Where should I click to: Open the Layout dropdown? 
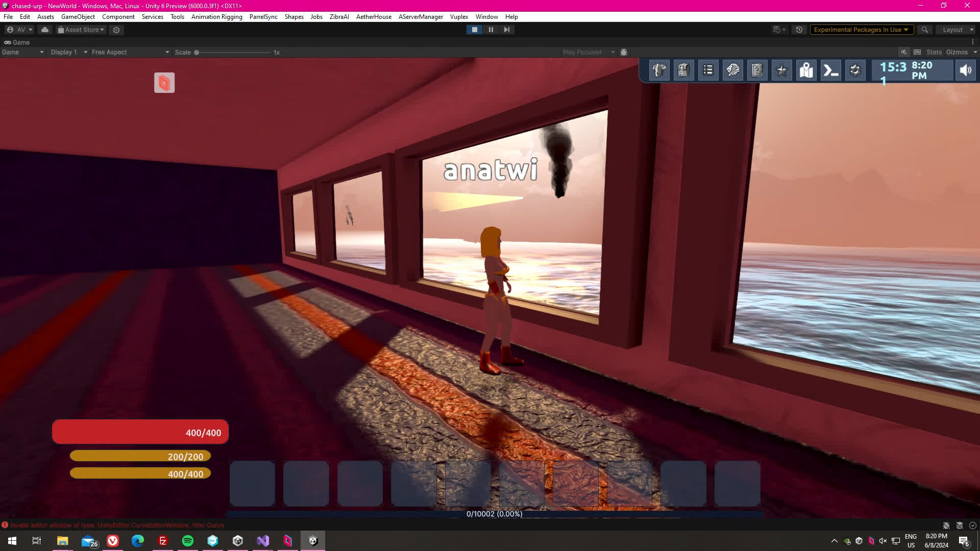click(957, 30)
